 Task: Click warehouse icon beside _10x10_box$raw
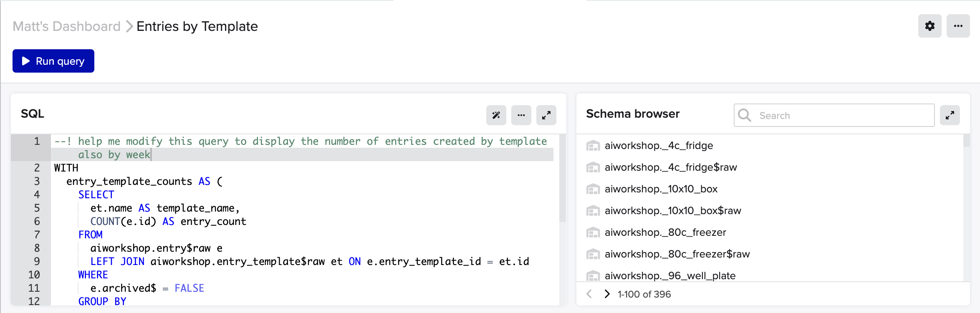[593, 211]
